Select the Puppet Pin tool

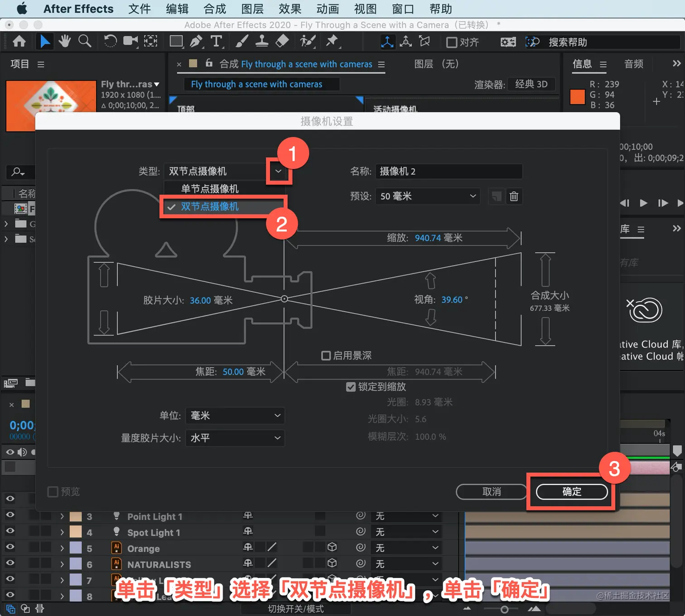[x=332, y=41]
